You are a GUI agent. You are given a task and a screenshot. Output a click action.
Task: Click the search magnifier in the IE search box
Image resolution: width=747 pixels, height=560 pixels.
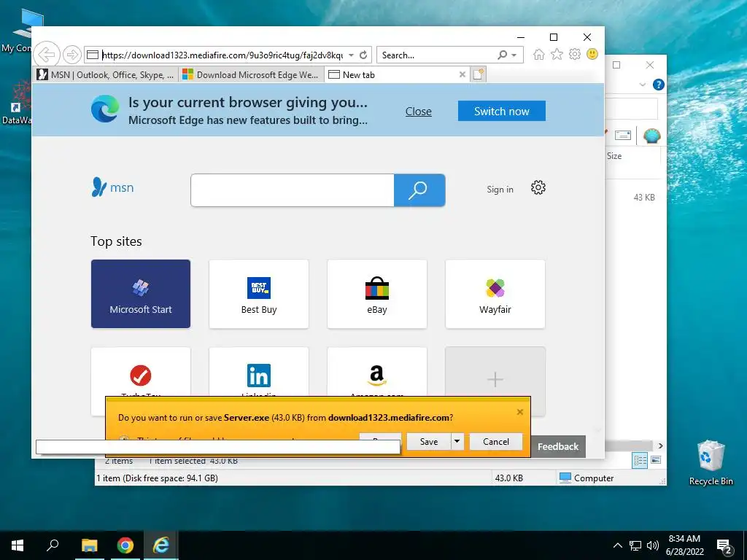502,55
